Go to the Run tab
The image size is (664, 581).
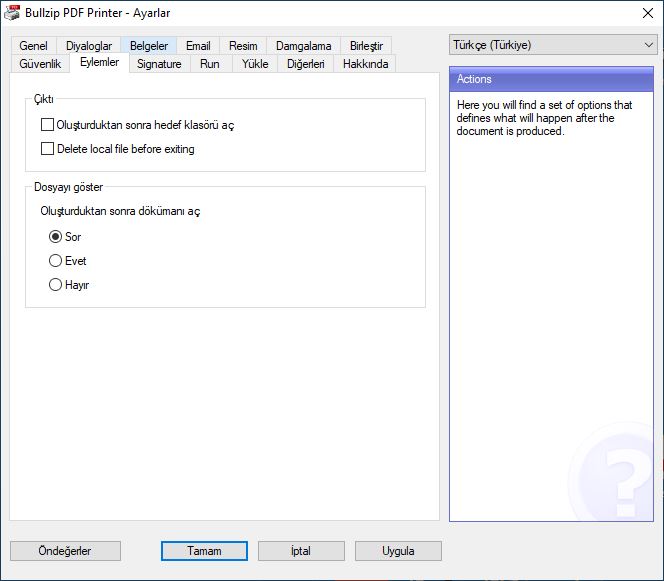(210, 64)
